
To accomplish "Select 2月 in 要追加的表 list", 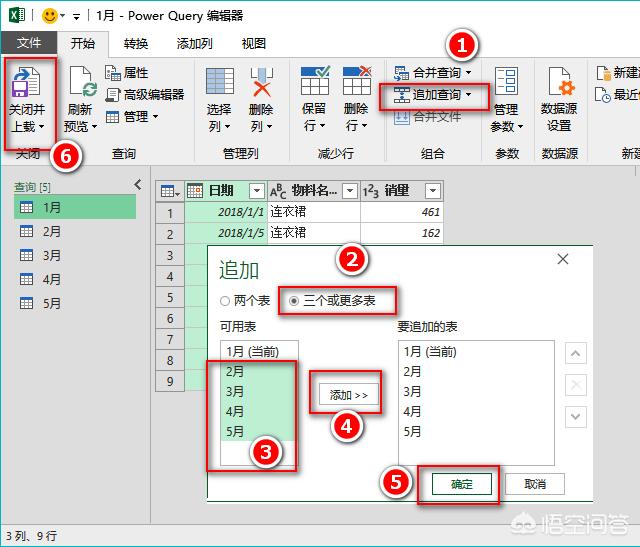I will point(476,371).
